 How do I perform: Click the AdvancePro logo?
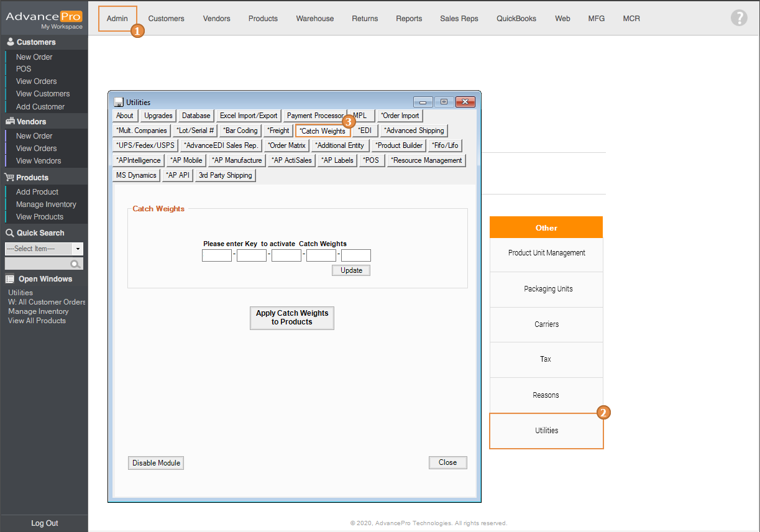[x=43, y=17]
